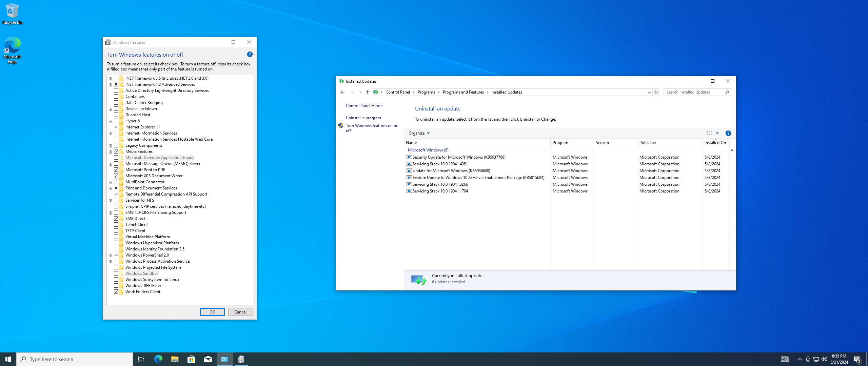Go back using the back arrow
This screenshot has width=868, height=366.
[x=342, y=92]
